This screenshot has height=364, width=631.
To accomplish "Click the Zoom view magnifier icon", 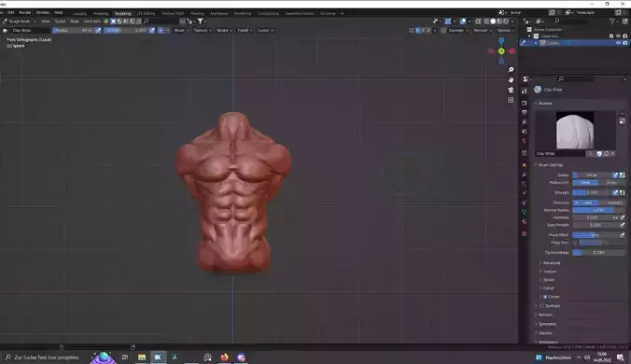I will click(x=511, y=70).
